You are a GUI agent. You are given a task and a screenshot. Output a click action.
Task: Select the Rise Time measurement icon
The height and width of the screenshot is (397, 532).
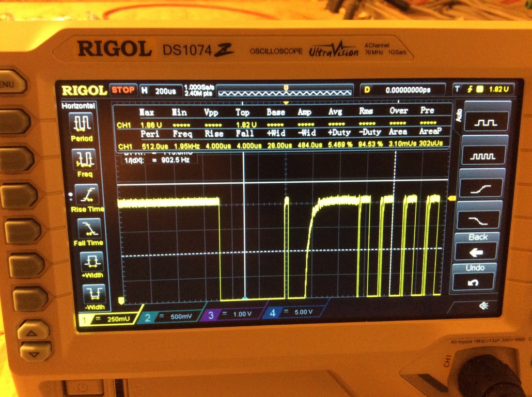[x=87, y=194]
